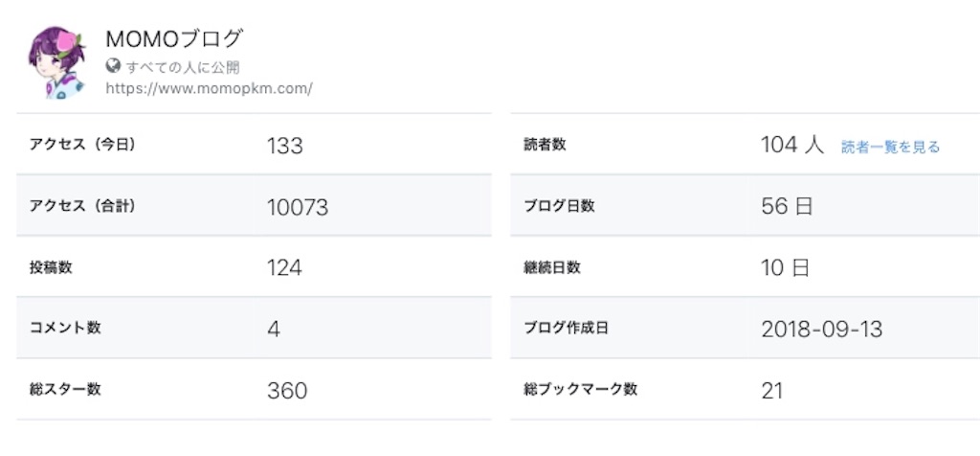This screenshot has width=980, height=456.
Task: Select the 総スター数 row label
Action: pos(65,389)
